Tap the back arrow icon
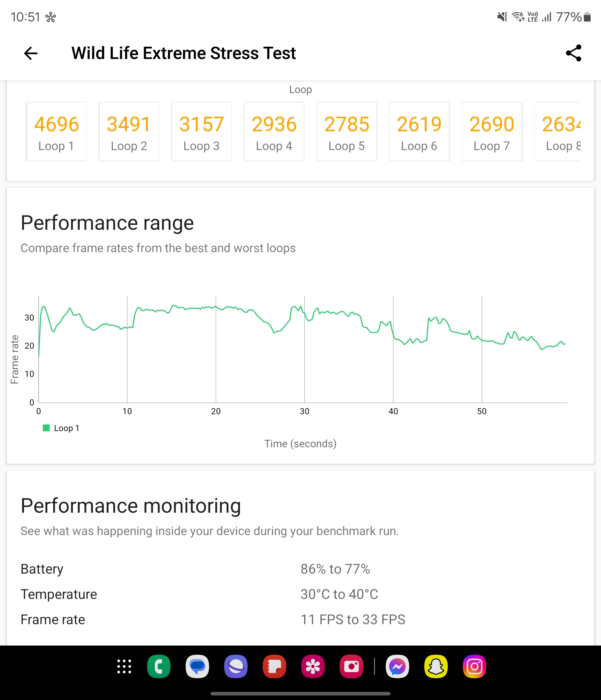 pos(31,53)
